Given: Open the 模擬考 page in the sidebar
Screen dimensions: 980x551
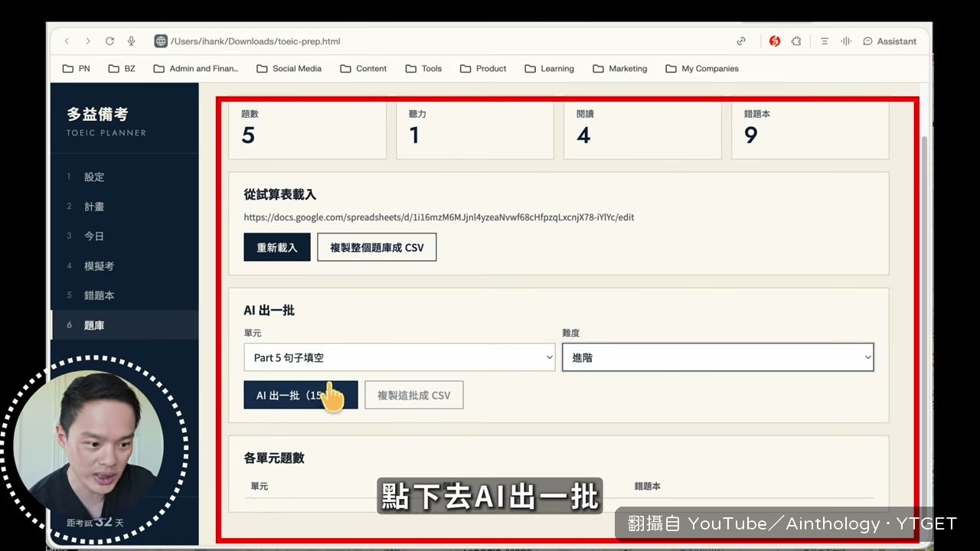Looking at the screenshot, I should click(x=125, y=266).
